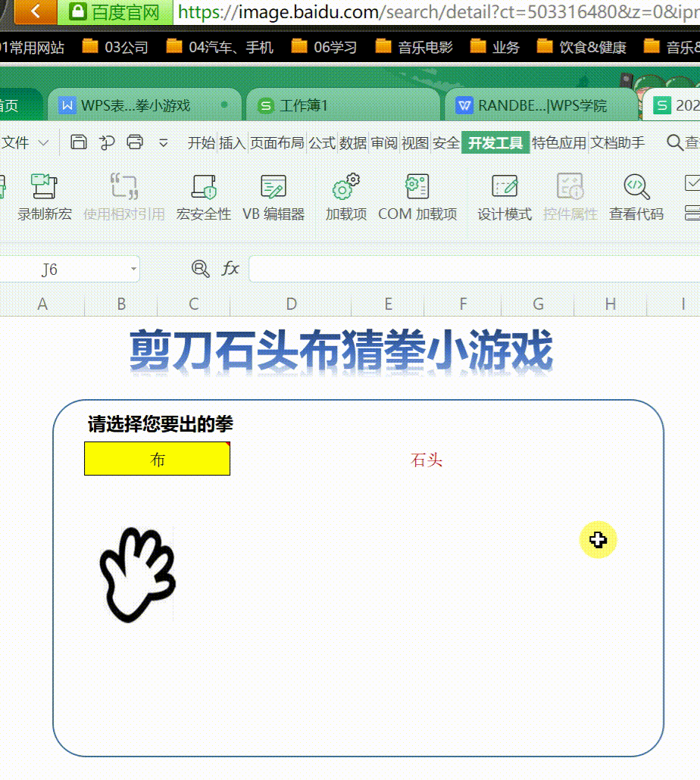This screenshot has width=700, height=780.
Task: Click the 控件属性 control properties button
Action: click(x=570, y=197)
